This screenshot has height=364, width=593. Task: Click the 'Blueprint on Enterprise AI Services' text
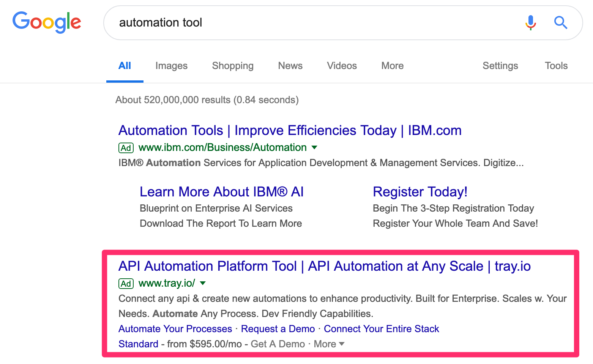pyautogui.click(x=216, y=208)
